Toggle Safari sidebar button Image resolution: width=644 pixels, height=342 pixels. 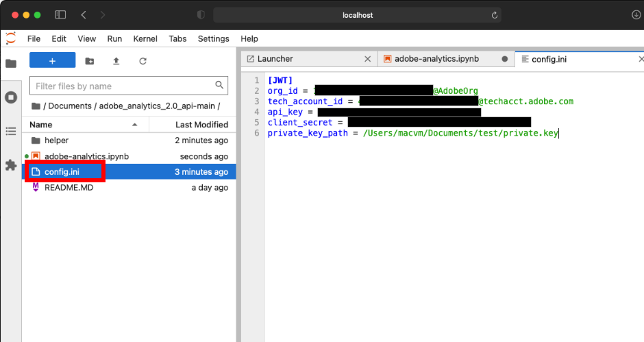[60, 15]
